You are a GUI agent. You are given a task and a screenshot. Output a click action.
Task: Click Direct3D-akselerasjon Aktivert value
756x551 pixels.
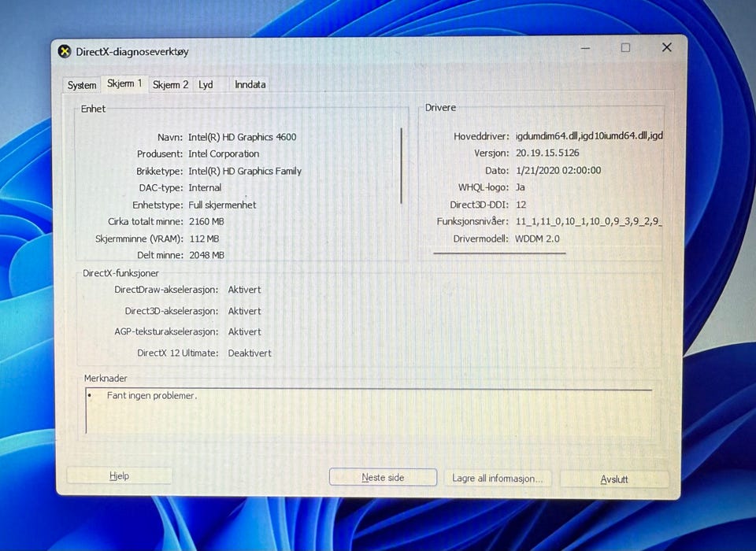pyautogui.click(x=244, y=312)
